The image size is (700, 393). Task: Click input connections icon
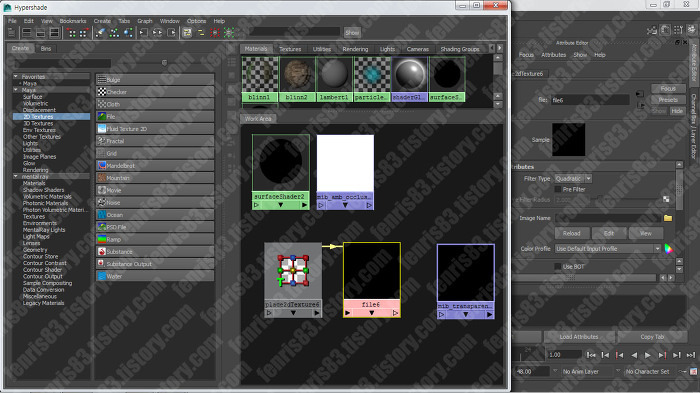[143, 33]
